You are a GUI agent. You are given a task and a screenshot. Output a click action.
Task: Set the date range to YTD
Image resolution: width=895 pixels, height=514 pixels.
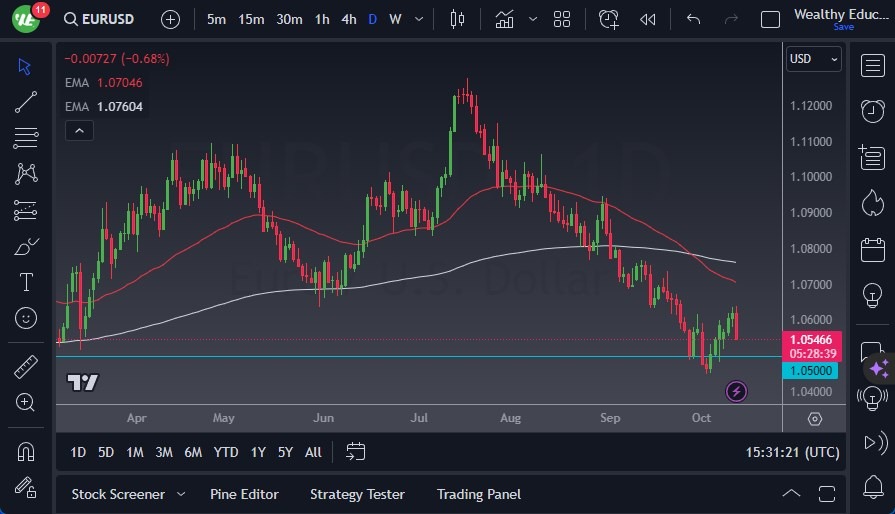(226, 452)
